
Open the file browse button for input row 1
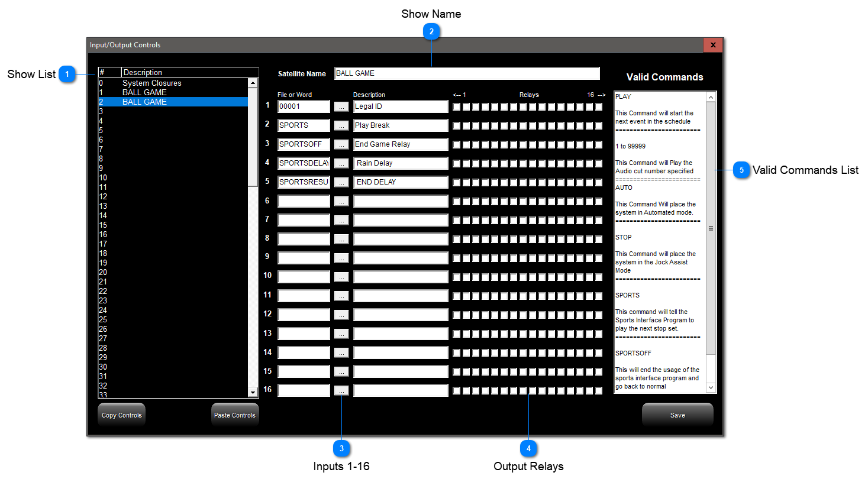click(x=341, y=106)
